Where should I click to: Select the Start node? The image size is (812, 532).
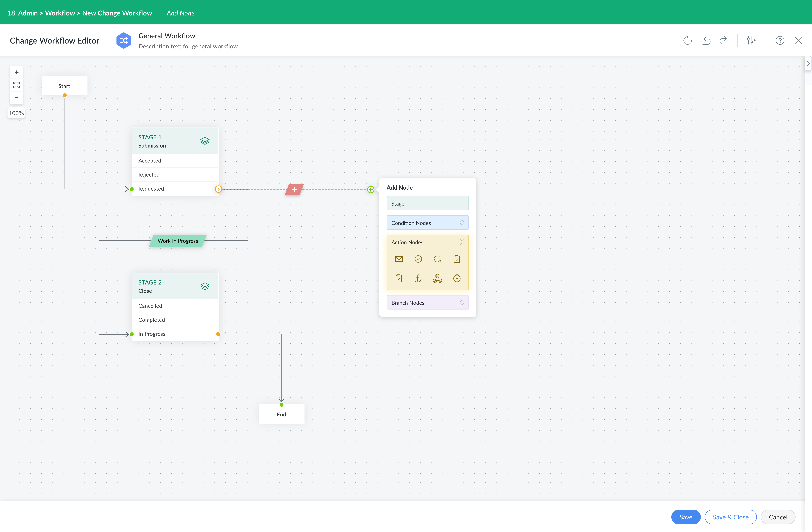(65, 86)
